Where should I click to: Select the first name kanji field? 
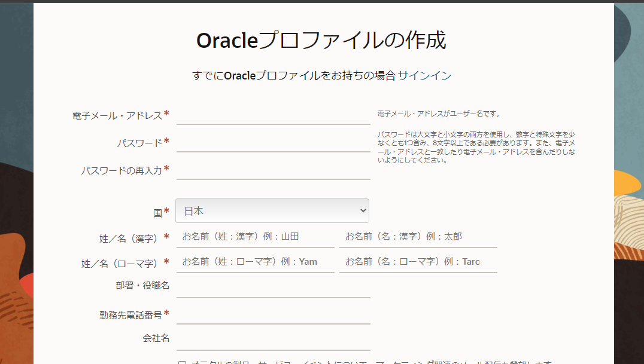[x=419, y=237]
